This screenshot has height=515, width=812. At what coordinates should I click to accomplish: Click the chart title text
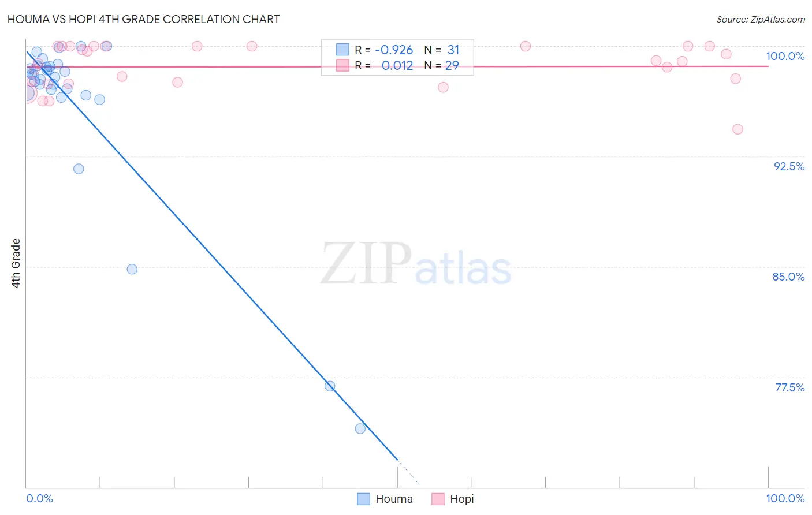point(143,19)
